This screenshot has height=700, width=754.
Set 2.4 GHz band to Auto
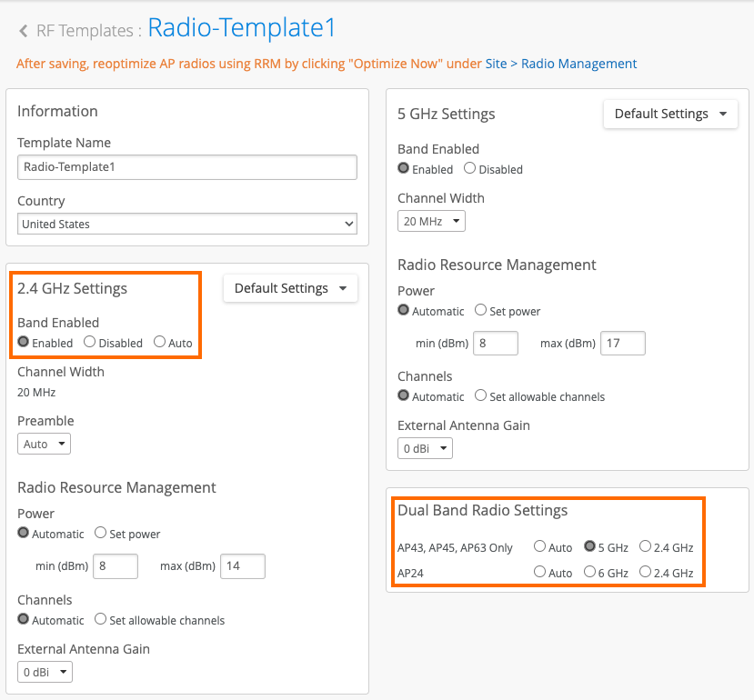160,343
